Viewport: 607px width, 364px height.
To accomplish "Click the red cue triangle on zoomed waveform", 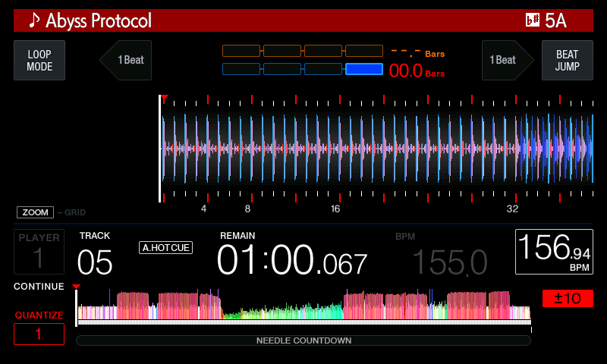I will [165, 99].
